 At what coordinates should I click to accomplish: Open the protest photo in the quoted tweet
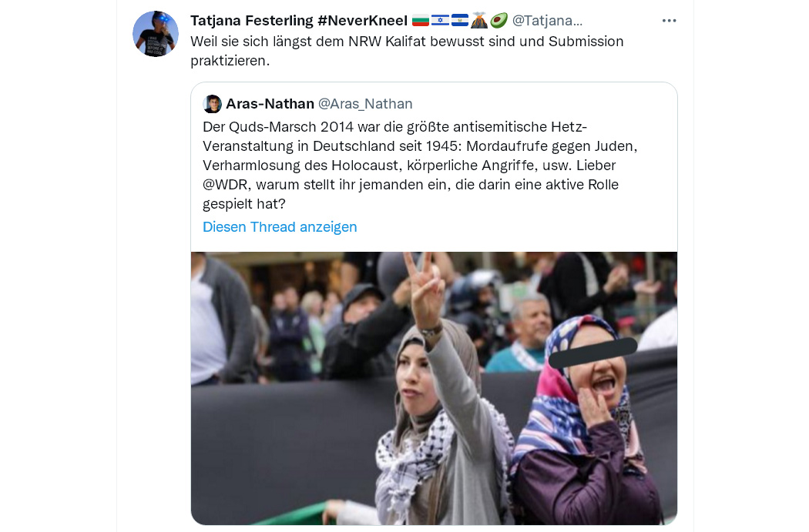click(434, 388)
